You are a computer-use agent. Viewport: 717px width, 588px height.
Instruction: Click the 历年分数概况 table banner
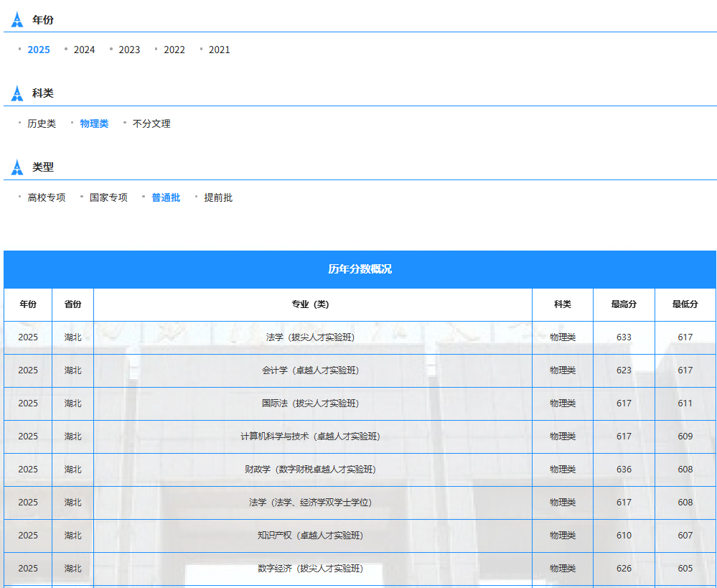(x=360, y=269)
